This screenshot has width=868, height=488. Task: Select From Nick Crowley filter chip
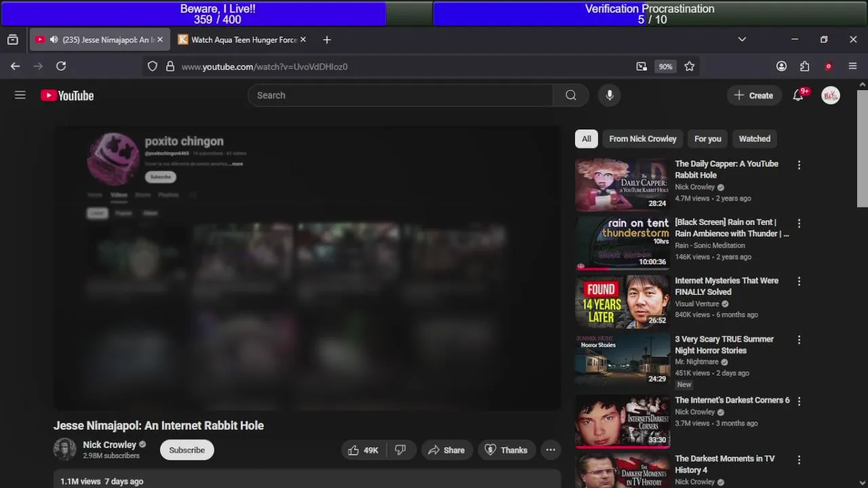[643, 139]
